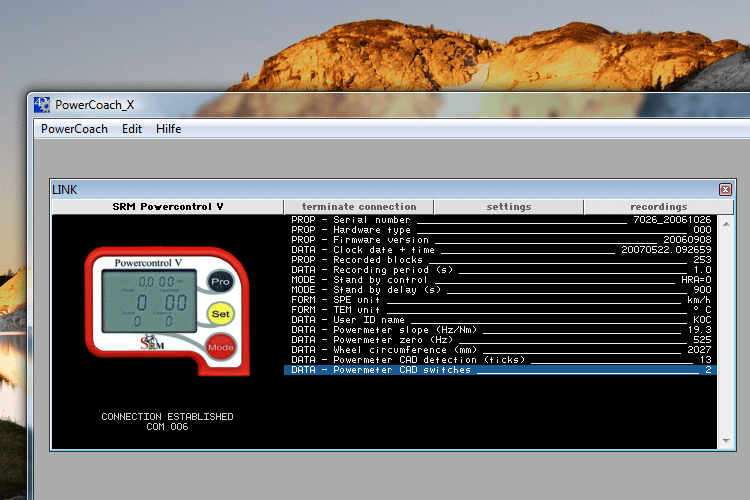Select the Clock date + time row
The image size is (750, 500).
click(x=500, y=250)
